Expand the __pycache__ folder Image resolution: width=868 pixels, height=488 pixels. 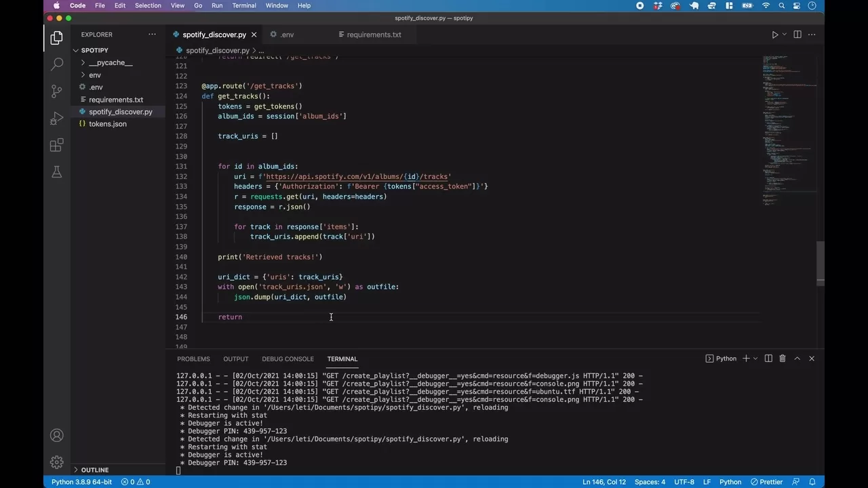(x=83, y=62)
